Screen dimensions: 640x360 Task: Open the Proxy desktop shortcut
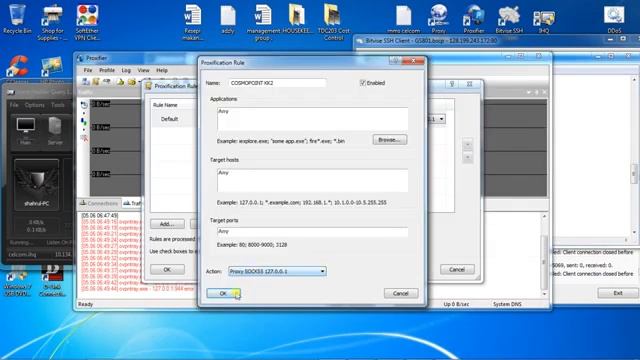click(x=438, y=19)
